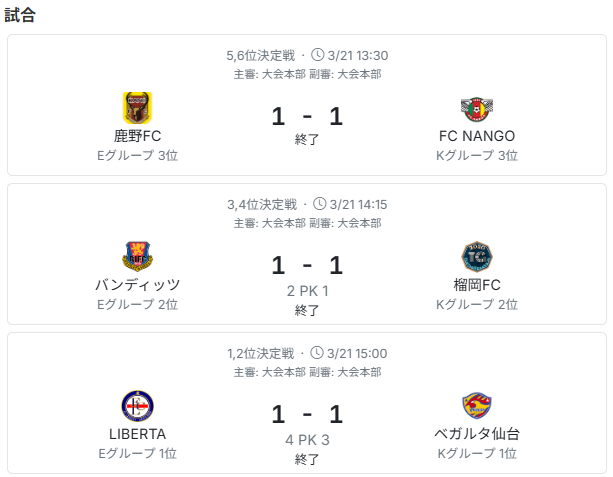The image size is (613, 477).
Task: Click the 試合 section heading
Action: pyautogui.click(x=20, y=16)
